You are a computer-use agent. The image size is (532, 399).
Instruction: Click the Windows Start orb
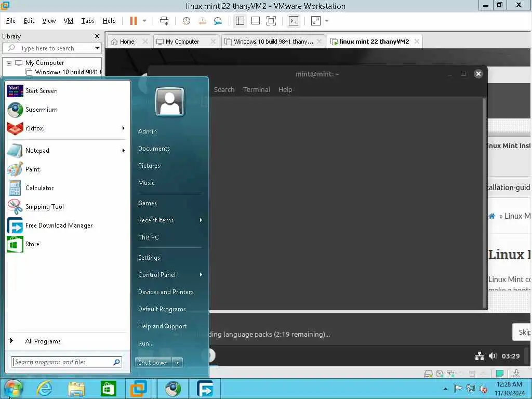(13, 389)
